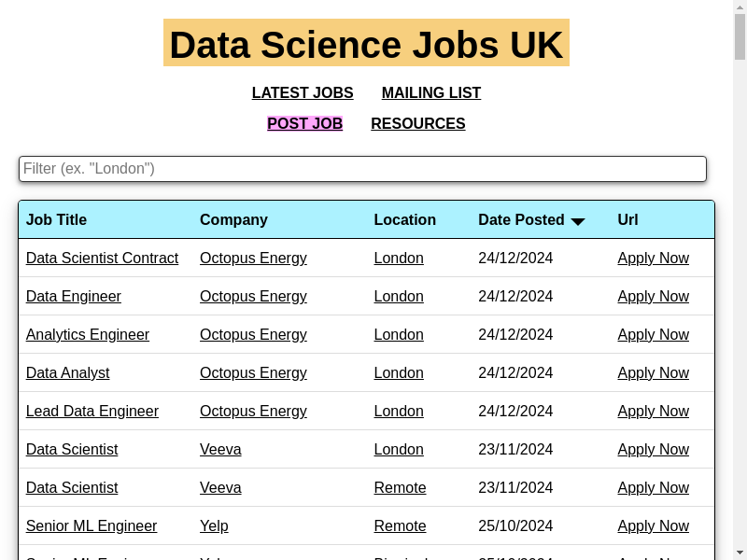Open the Senior ML Engineer Remote listing

[92, 526]
